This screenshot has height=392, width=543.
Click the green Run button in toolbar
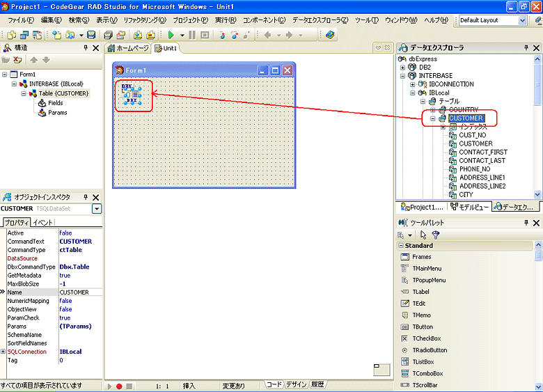pos(171,35)
